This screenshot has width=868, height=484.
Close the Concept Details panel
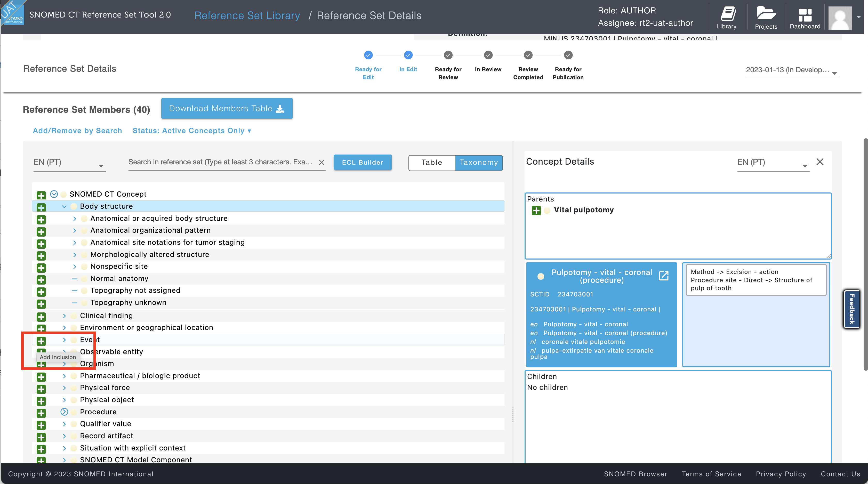820,162
